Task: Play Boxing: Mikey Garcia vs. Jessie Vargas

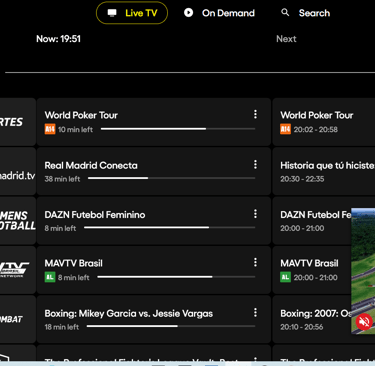Action: (154, 319)
